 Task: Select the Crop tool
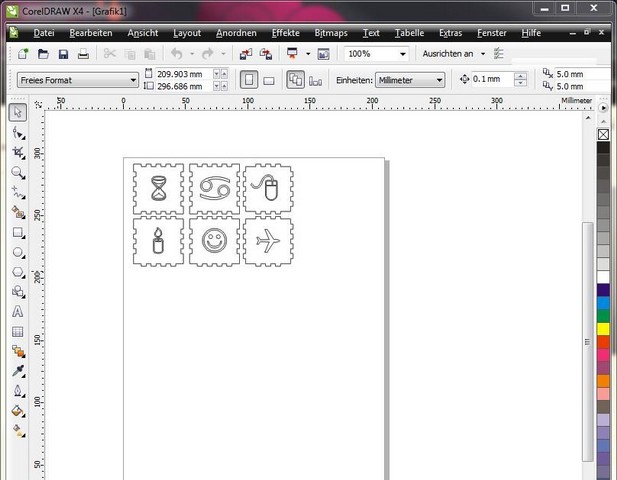coord(18,153)
